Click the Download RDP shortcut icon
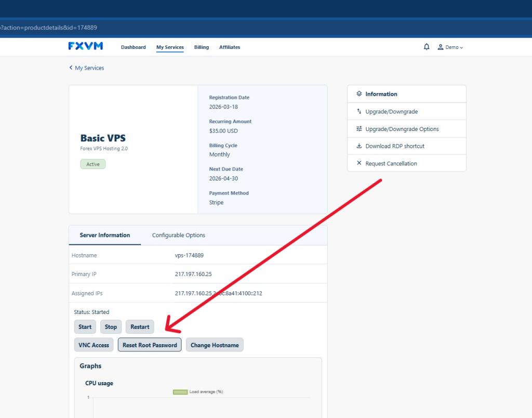 click(358, 146)
